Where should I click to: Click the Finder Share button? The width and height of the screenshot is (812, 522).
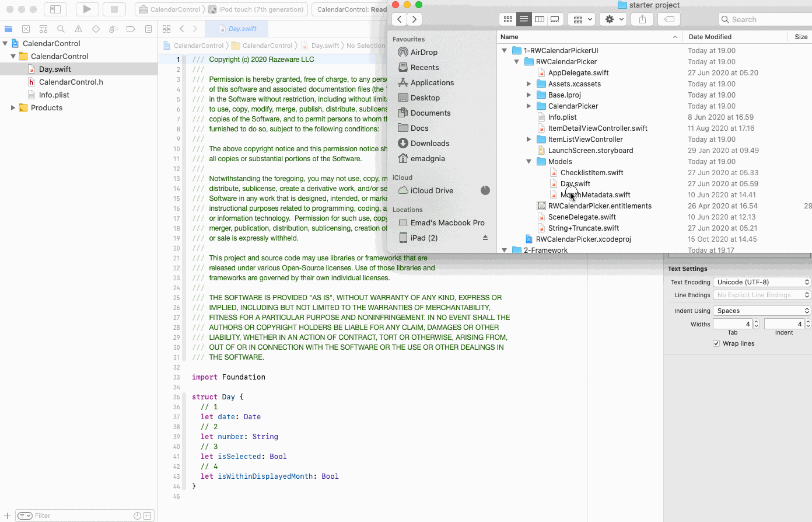[642, 19]
